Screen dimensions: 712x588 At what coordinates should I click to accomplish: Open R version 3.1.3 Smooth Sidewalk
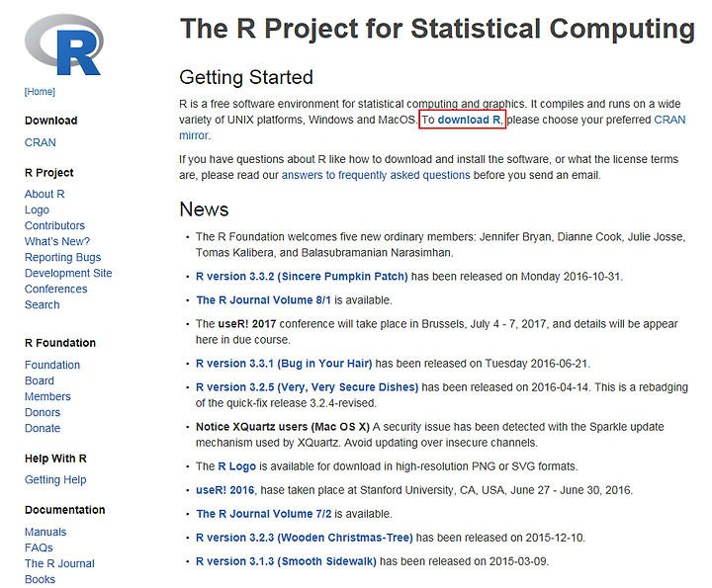286,561
